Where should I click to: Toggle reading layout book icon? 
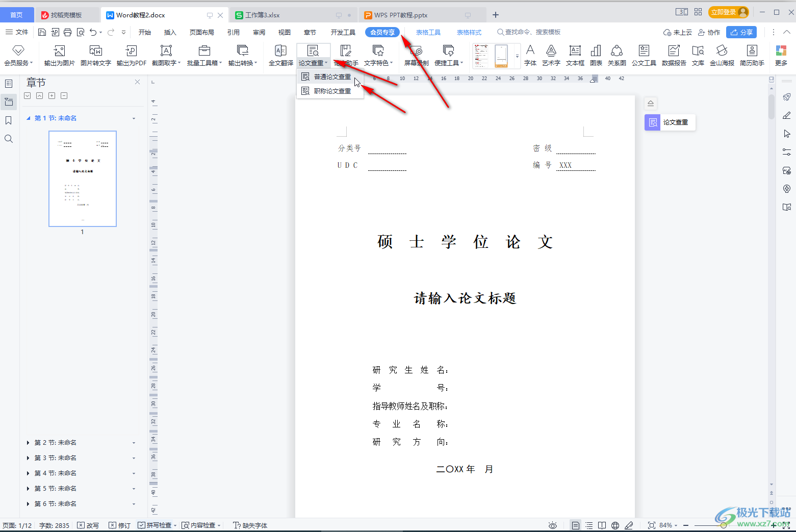(x=602, y=525)
